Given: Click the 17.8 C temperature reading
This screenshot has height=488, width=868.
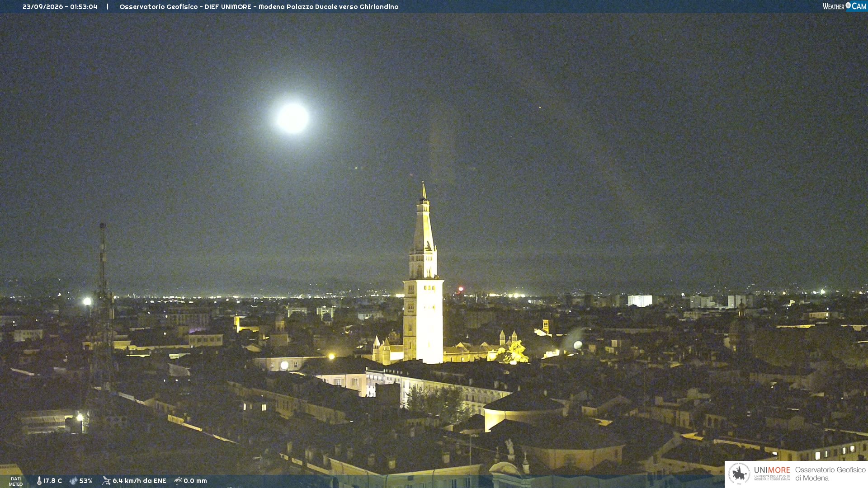Looking at the screenshot, I should click(52, 481).
